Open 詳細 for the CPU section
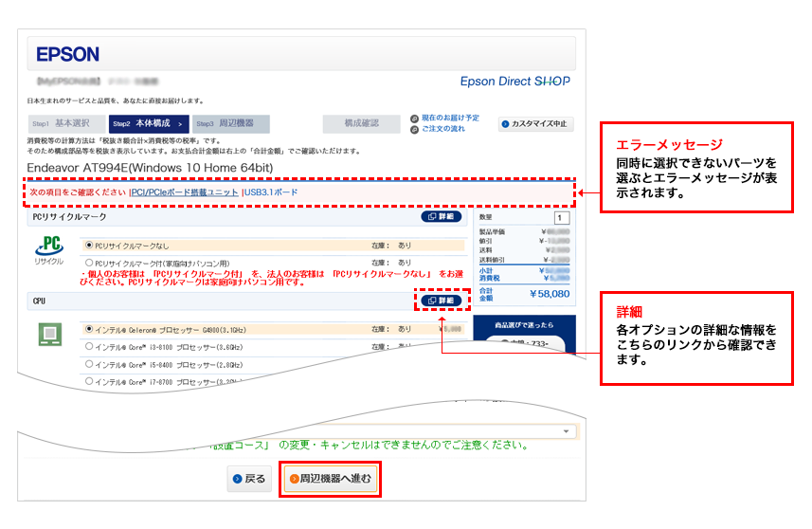The image size is (812, 529). coord(441,301)
